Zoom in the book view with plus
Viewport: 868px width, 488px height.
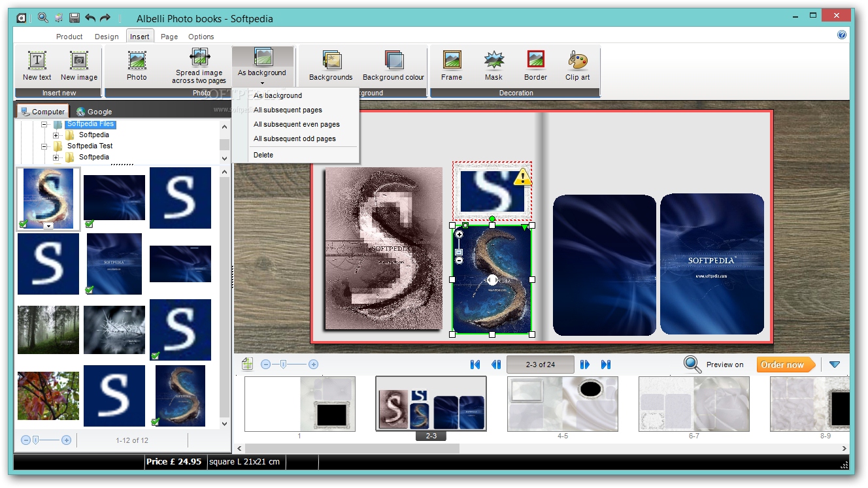coord(313,365)
